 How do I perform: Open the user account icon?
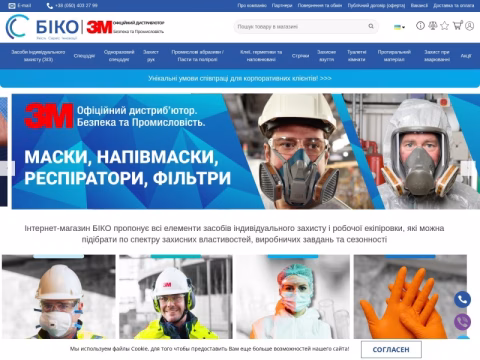coord(470,26)
